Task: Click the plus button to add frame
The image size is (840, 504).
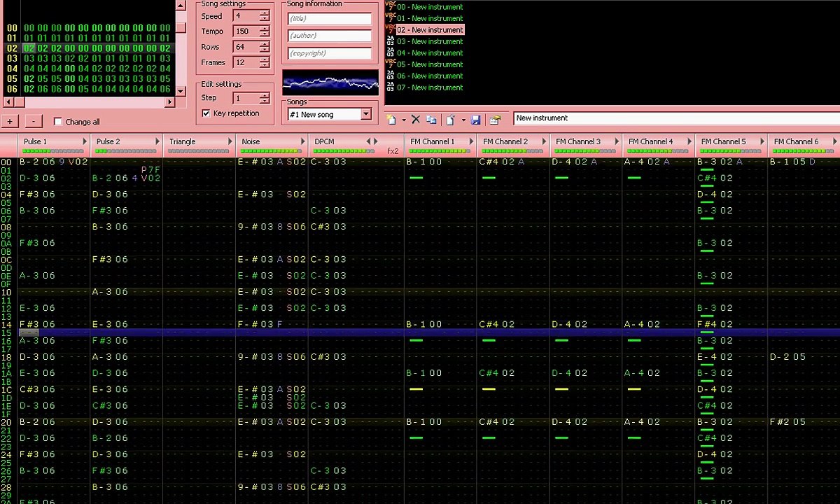Action: (x=10, y=121)
